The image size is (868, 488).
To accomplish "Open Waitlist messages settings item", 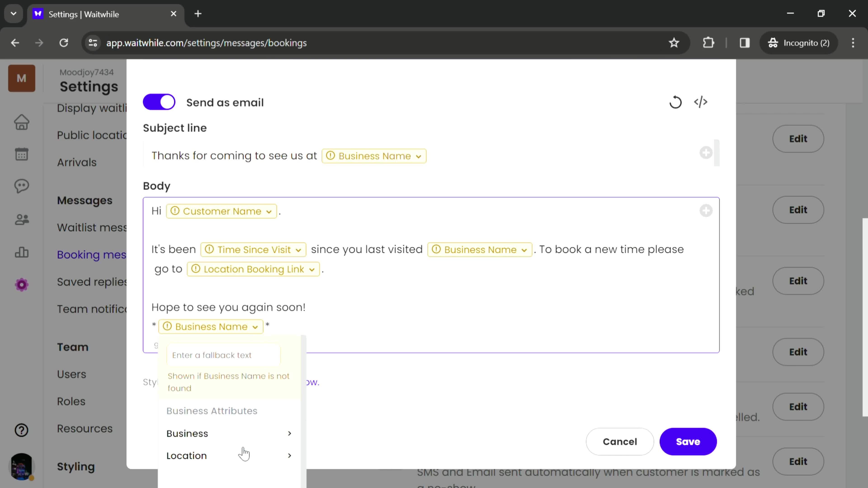I will click(92, 228).
